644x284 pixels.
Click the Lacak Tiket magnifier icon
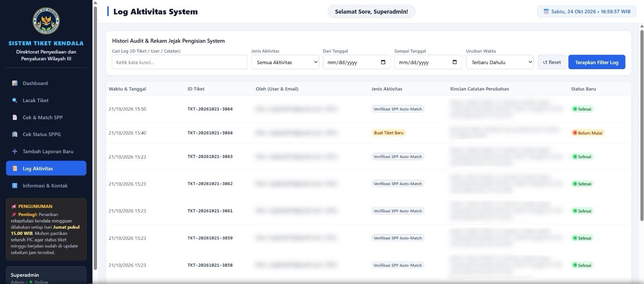pyautogui.click(x=14, y=101)
